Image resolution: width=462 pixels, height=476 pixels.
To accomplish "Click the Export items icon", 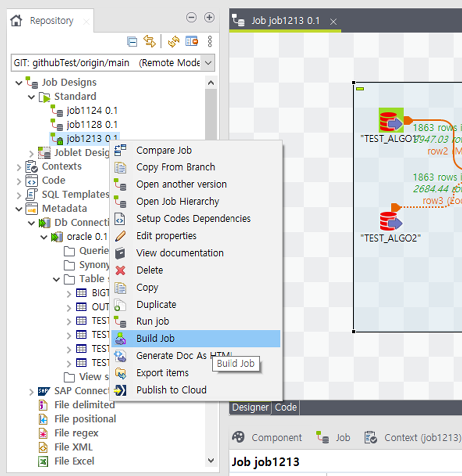I will tap(120, 373).
